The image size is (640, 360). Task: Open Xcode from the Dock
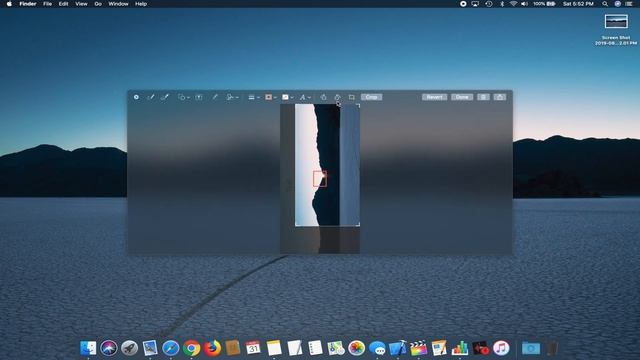pyautogui.click(x=398, y=348)
